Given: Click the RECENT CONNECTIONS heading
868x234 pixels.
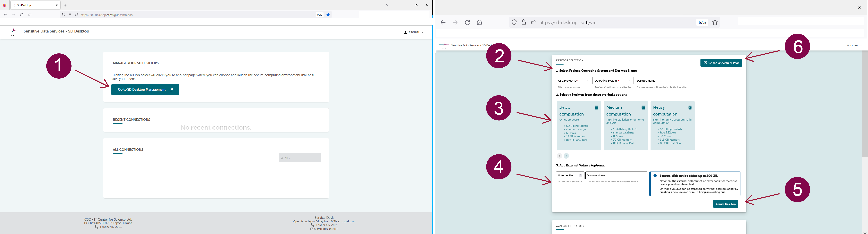Looking at the screenshot, I should 131,120.
